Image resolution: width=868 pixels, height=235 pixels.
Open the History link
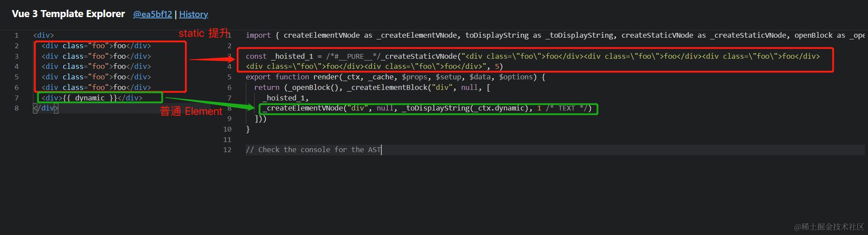194,14
